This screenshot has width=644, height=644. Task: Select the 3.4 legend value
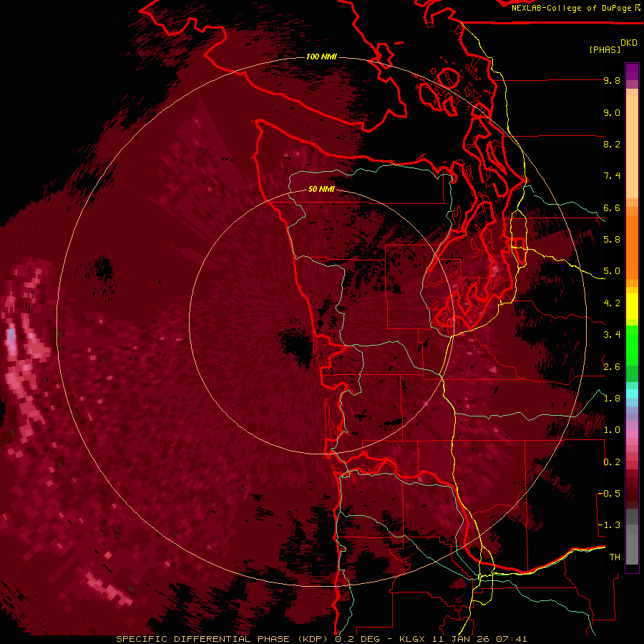(x=612, y=335)
